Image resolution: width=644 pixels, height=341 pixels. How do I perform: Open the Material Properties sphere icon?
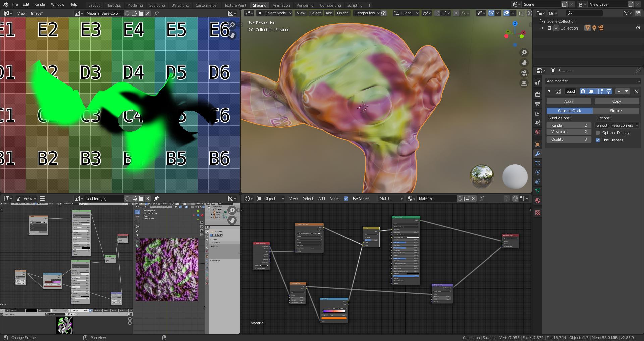pos(538,201)
